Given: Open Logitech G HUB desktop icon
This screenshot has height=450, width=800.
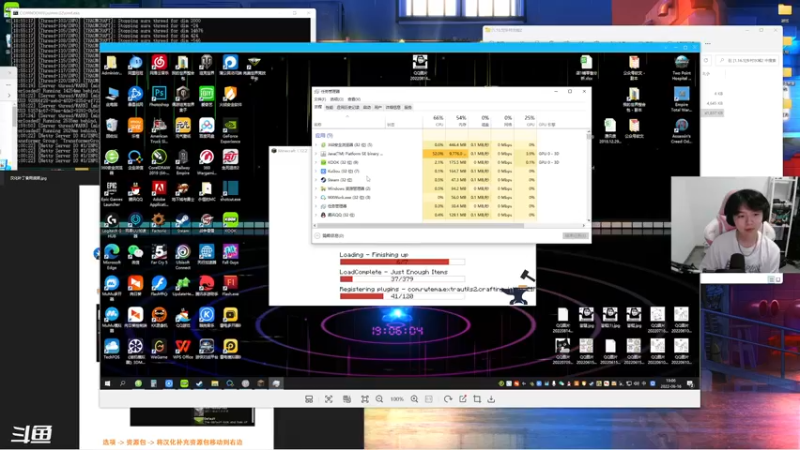Looking at the screenshot, I should (x=111, y=226).
